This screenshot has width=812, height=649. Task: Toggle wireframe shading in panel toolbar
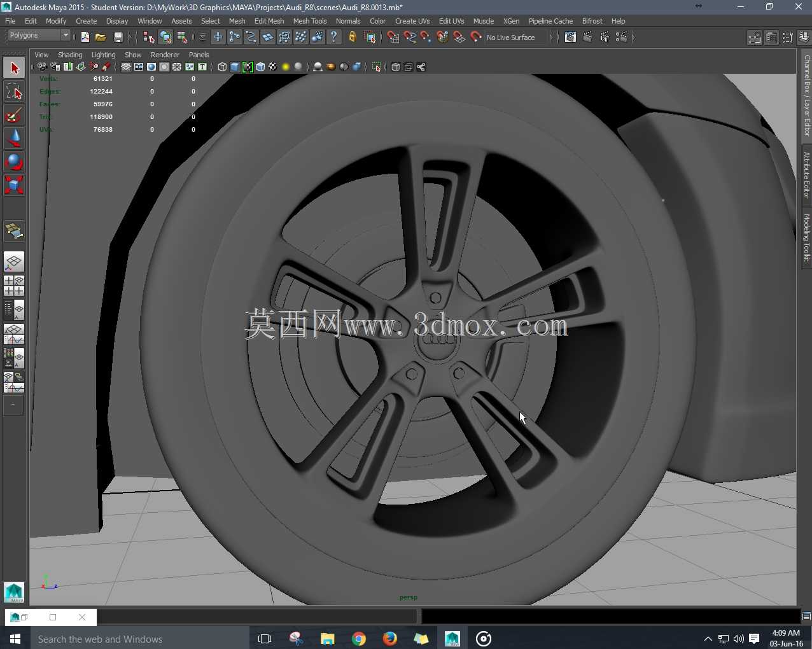(x=222, y=67)
